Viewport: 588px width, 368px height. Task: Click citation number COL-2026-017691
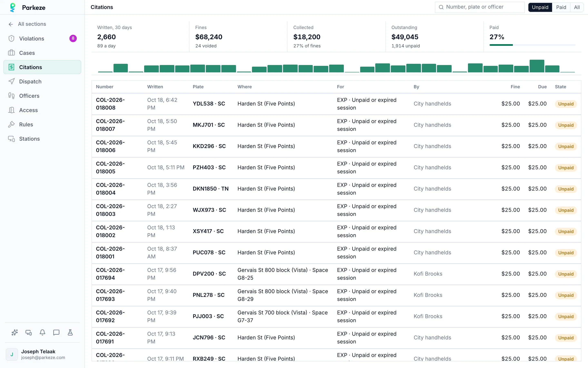coord(110,338)
